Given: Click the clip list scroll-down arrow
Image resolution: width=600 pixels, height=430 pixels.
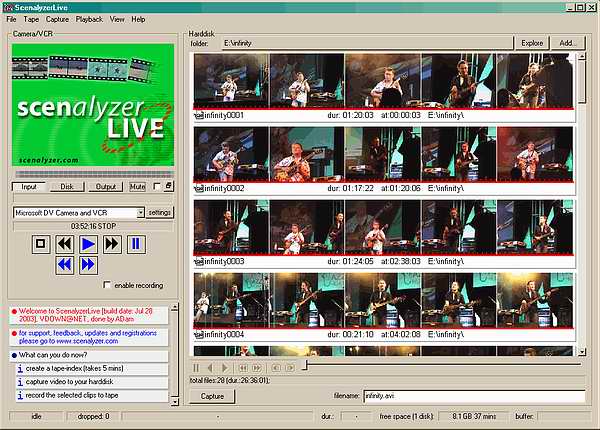Looking at the screenshot, I should pos(582,352).
